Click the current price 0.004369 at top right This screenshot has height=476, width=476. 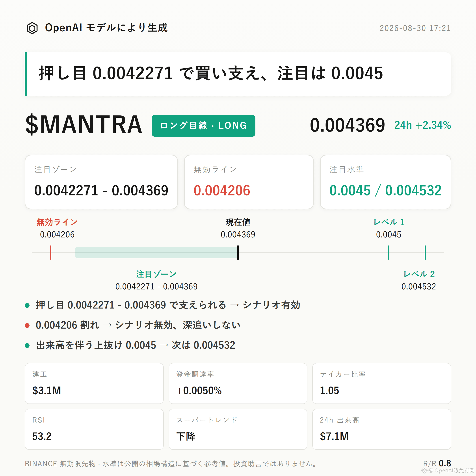coord(347,125)
